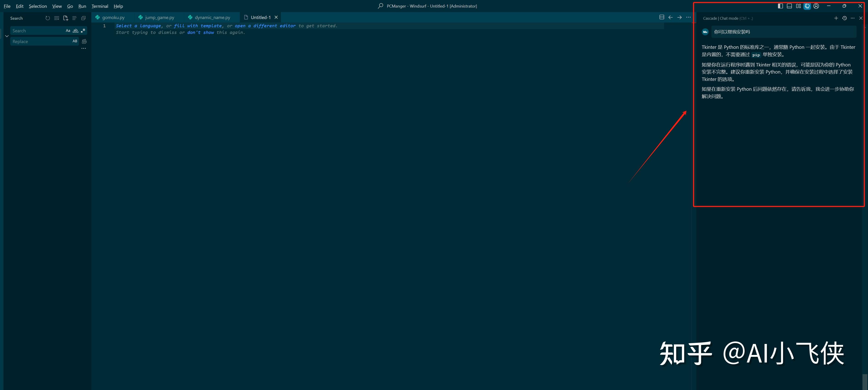Open the Terminal menu
This screenshot has width=868, height=390.
(x=100, y=6)
